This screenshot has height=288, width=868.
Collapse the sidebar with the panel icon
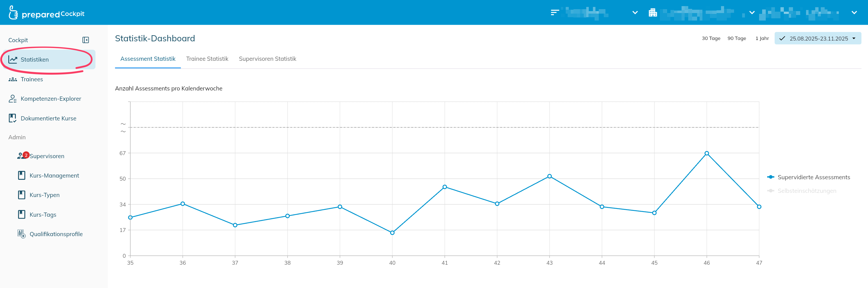coord(86,40)
